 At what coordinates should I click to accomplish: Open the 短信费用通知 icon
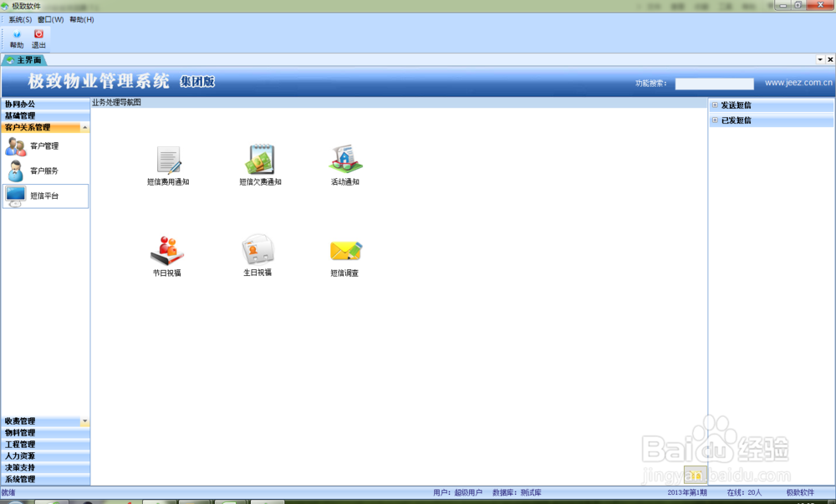[169, 160]
